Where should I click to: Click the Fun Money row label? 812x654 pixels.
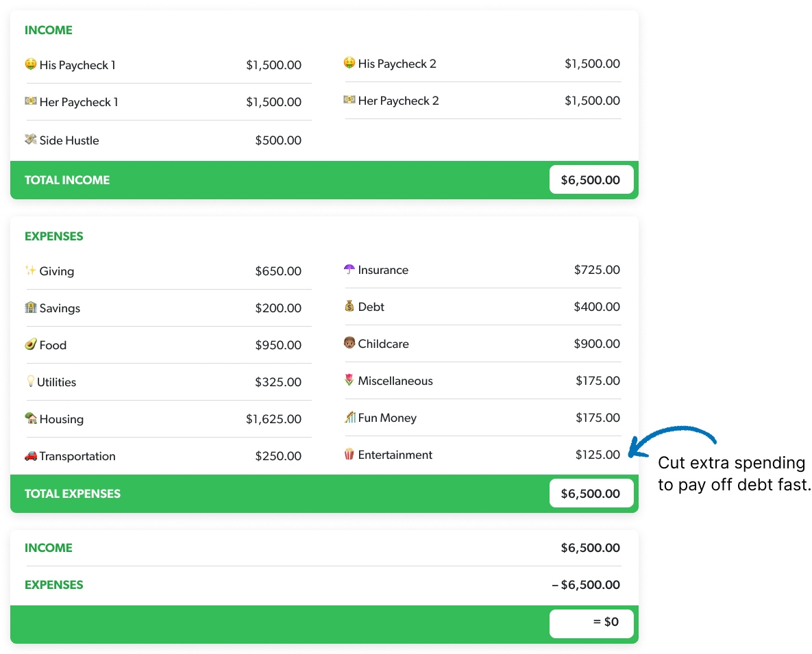pos(387,418)
